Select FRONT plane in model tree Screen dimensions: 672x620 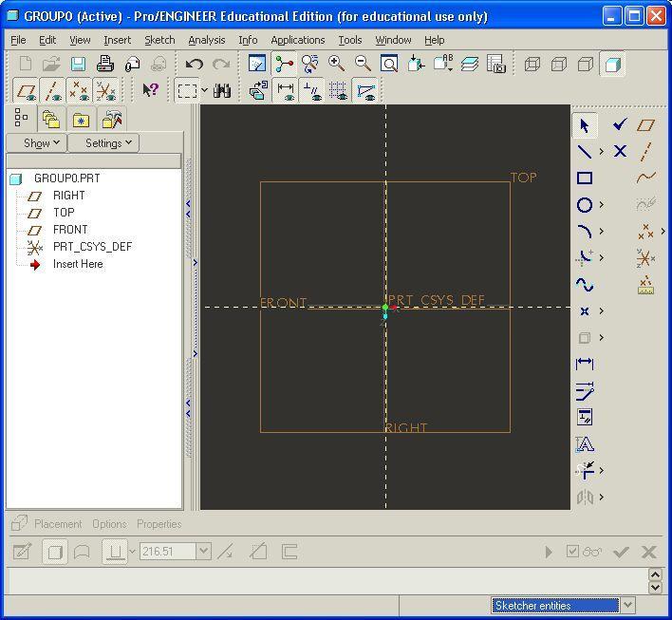[70, 230]
